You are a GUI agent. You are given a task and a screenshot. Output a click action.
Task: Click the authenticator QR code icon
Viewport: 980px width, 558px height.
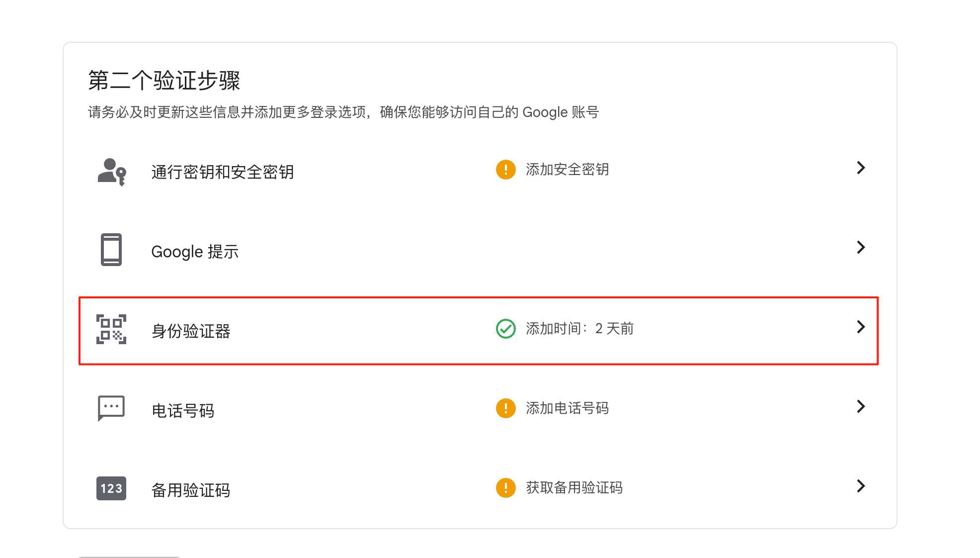tap(111, 329)
